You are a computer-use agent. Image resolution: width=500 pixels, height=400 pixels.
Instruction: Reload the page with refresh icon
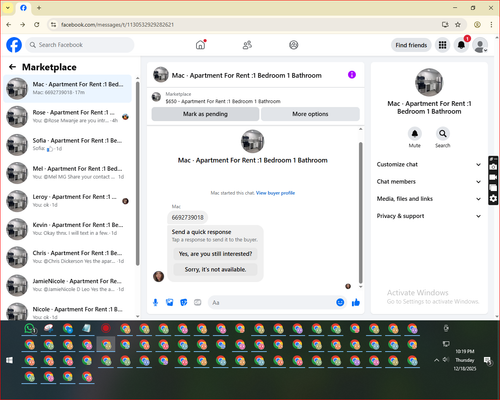(x=37, y=25)
